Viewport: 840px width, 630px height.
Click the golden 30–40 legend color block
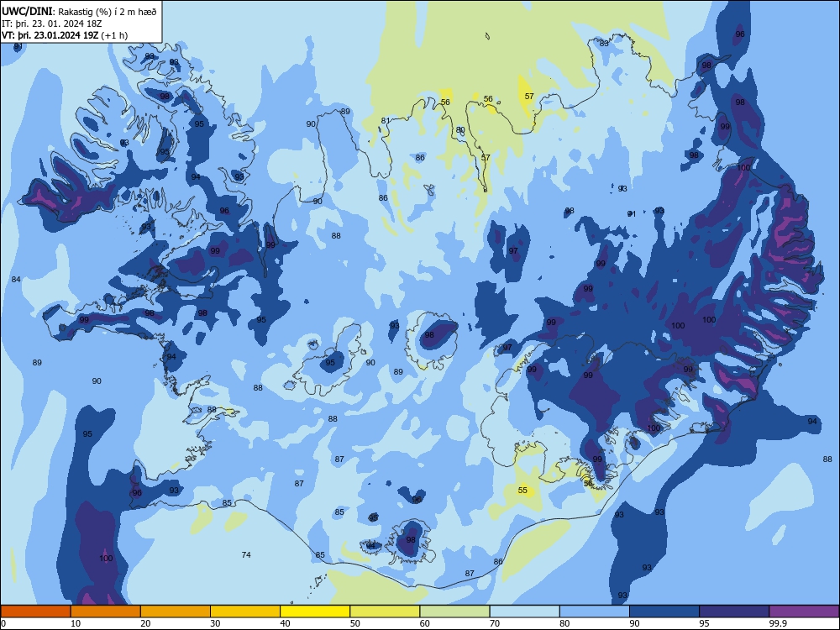coord(245,612)
